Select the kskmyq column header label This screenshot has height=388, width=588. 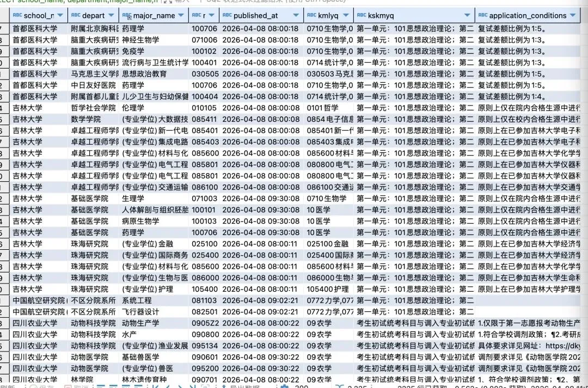pyautogui.click(x=381, y=16)
